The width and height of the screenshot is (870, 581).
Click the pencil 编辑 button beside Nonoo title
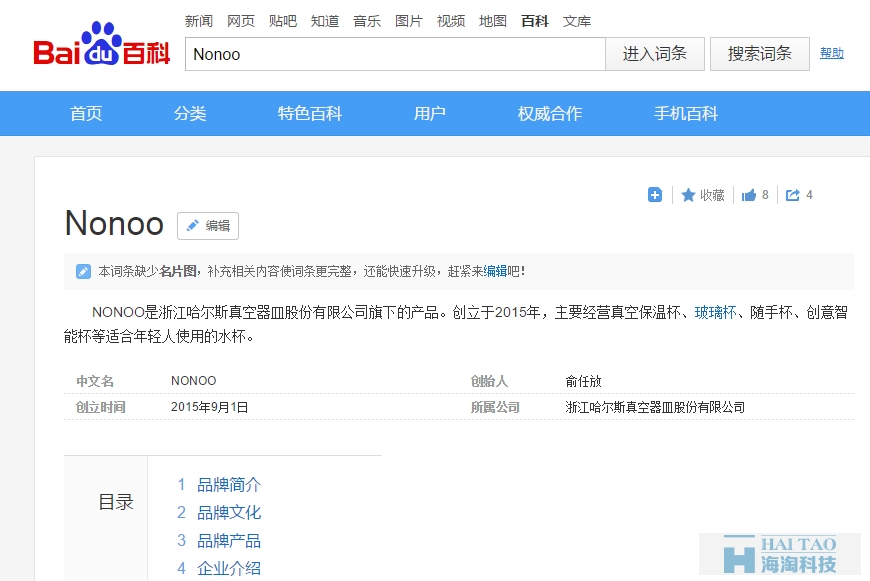point(208,226)
